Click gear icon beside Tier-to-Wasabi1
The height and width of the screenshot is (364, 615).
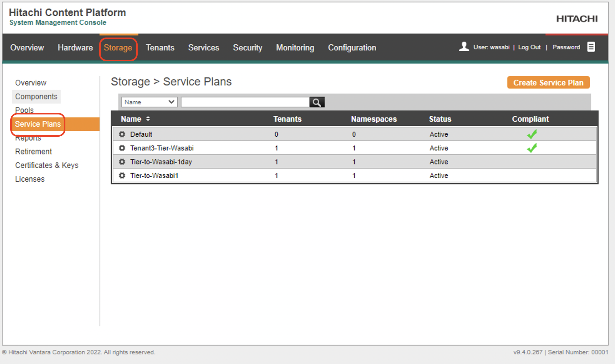122,175
